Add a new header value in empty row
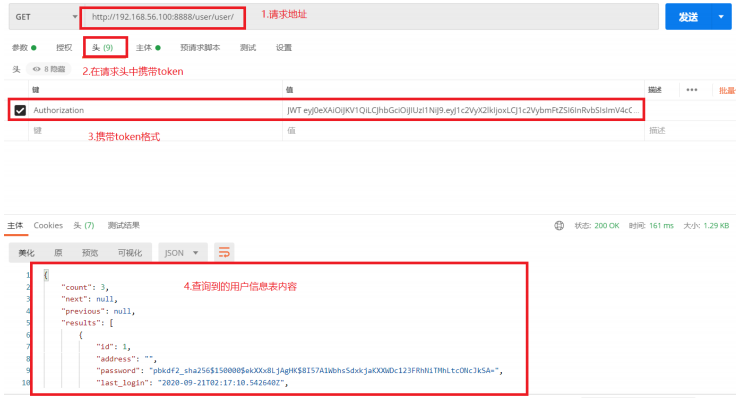Screen dimensions: 744x406 coord(463,130)
